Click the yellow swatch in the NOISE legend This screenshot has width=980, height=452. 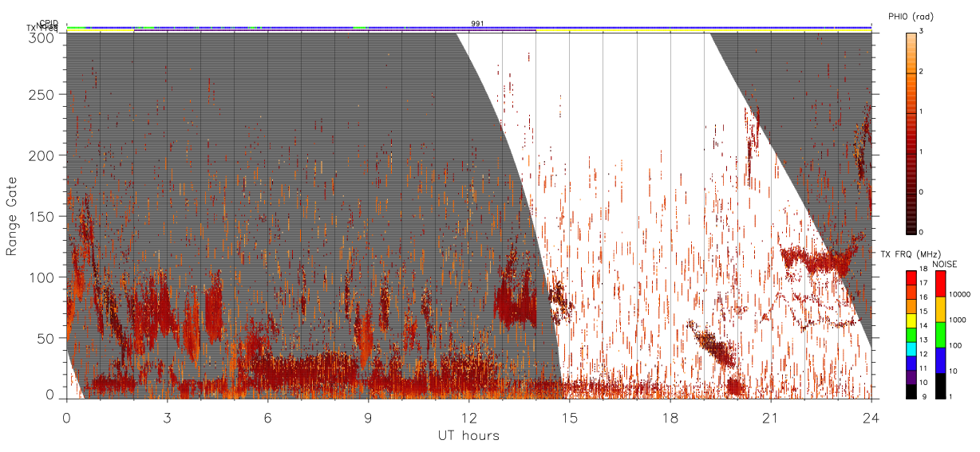941,309
